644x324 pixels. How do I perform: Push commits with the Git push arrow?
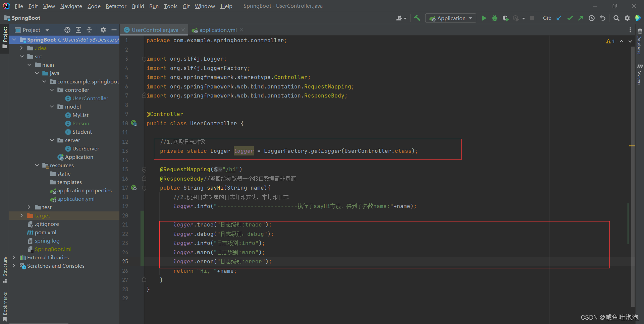click(580, 18)
